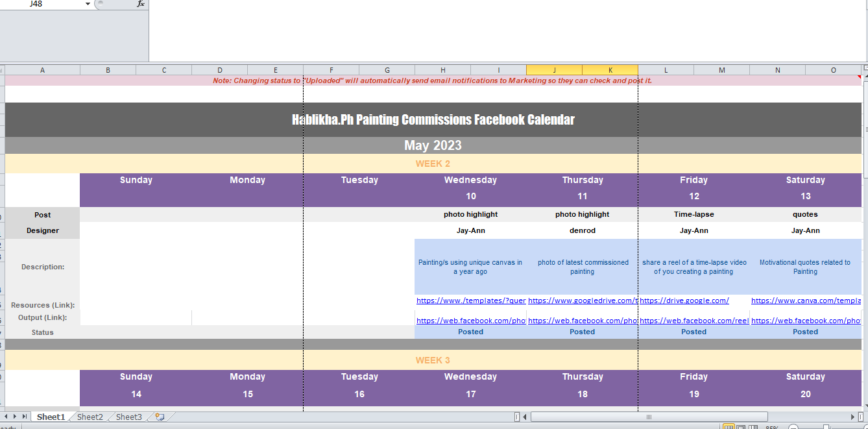Click the Thursday 11 date cell
This screenshot has width=868, height=429.
click(583, 196)
